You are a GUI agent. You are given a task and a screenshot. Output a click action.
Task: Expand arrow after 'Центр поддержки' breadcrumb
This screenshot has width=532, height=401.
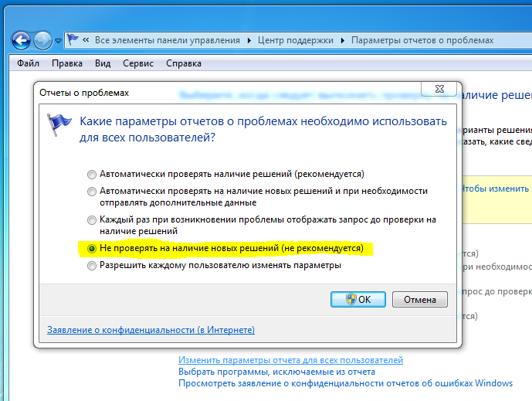point(343,41)
